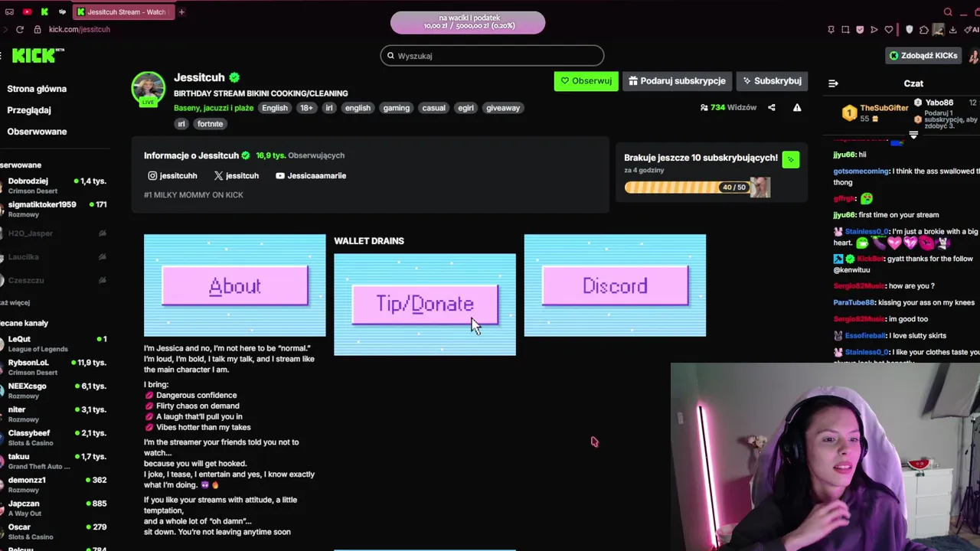Click the 40 / 50 subscriber goal bar
980x551 pixels.
[x=697, y=187]
